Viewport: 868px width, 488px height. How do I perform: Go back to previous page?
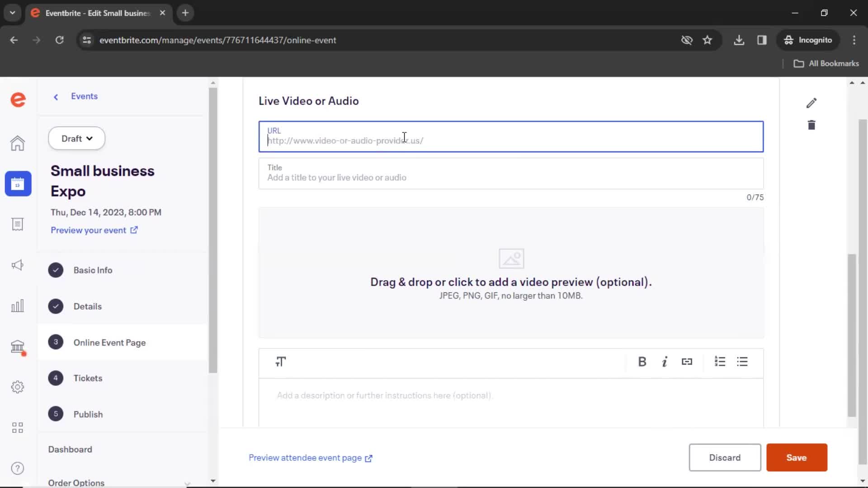[14, 40]
